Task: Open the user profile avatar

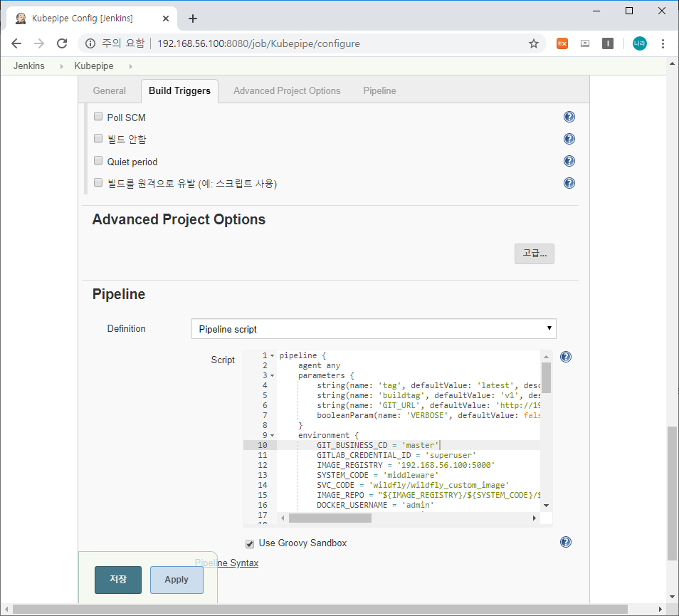Action: pyautogui.click(x=640, y=43)
